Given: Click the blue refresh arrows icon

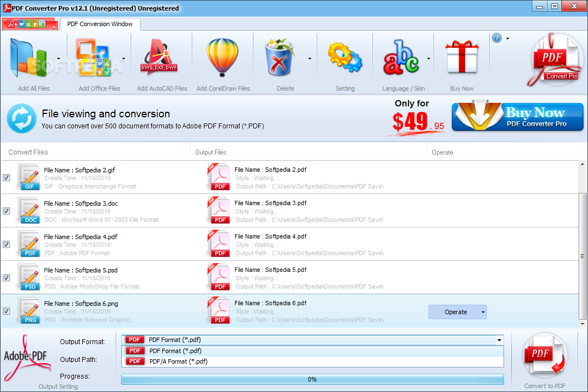Looking at the screenshot, I should click(x=22, y=118).
